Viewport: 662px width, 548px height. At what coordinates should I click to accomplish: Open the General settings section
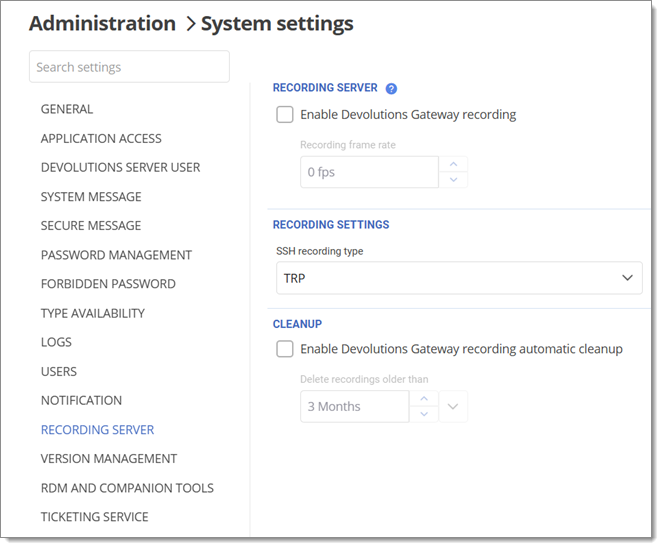pos(67,109)
